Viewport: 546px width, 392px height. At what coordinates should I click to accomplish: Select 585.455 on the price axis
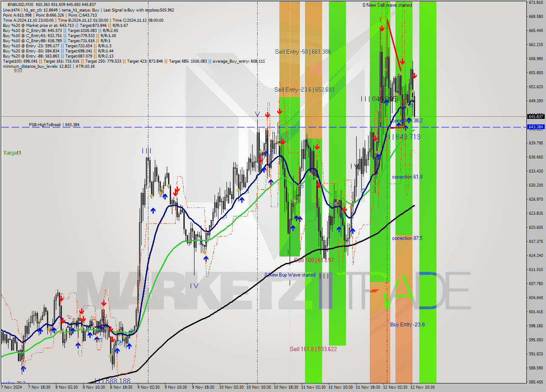536,382
